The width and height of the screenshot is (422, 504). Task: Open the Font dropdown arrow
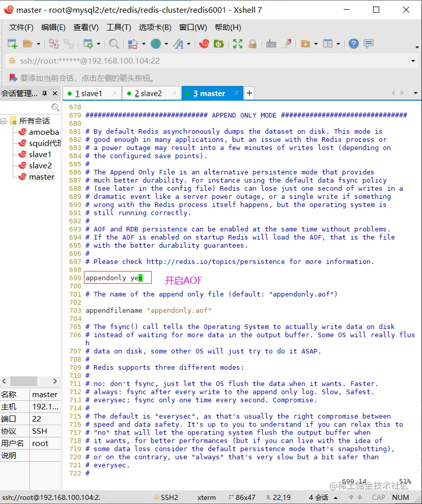pyautogui.click(x=189, y=44)
